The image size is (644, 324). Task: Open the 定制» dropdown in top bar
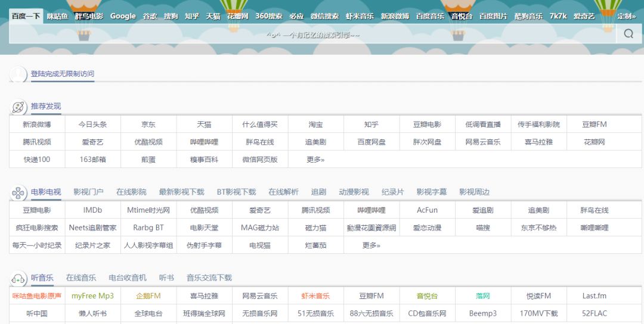click(626, 16)
